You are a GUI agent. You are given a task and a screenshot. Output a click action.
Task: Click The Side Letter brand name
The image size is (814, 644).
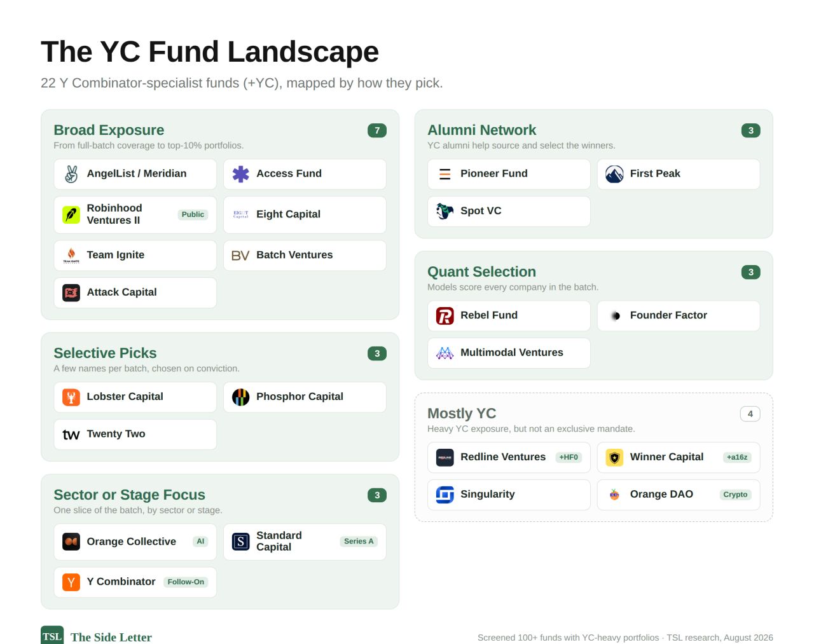click(x=111, y=637)
